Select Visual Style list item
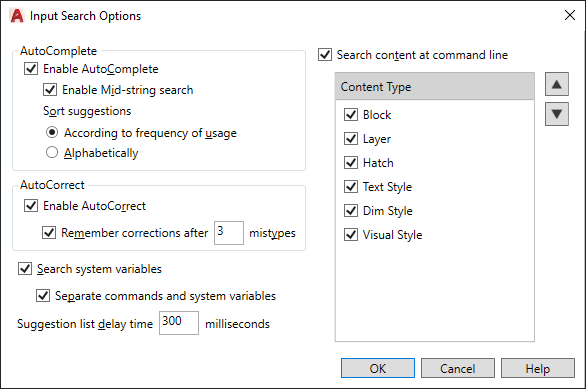586x389 pixels. coord(392,235)
